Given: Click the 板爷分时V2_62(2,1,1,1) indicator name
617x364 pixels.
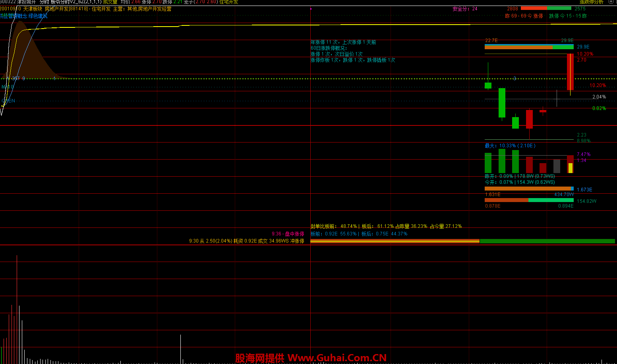Looking at the screenshot, I should click(x=76, y=2).
